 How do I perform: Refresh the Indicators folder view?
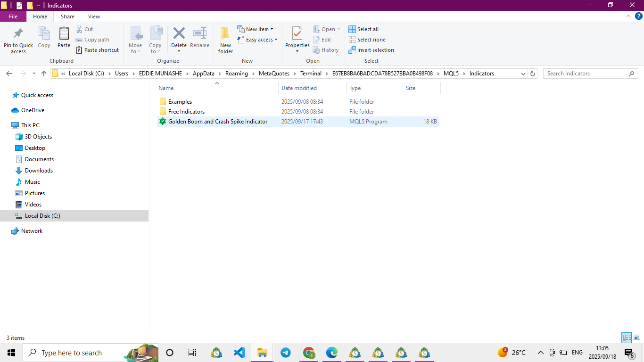[533, 74]
